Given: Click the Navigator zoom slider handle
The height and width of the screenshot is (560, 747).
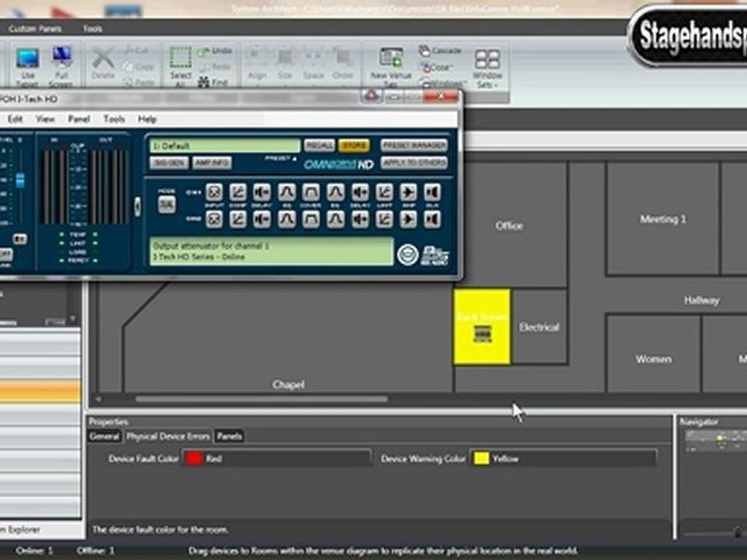Looking at the screenshot, I should [x=738, y=531].
